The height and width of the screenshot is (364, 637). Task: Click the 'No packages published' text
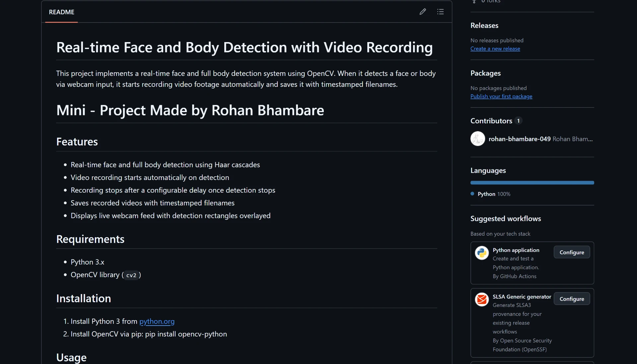click(x=498, y=88)
